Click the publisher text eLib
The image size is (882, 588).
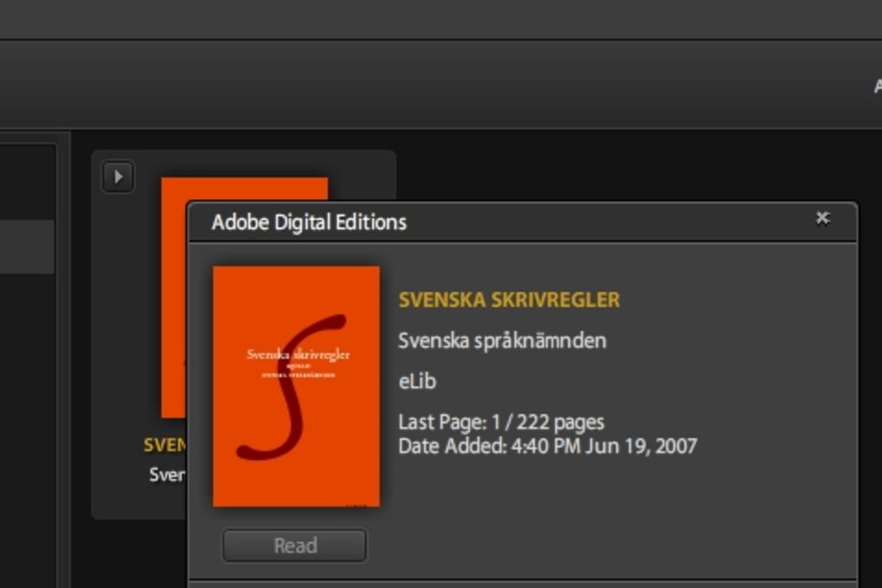[418, 381]
